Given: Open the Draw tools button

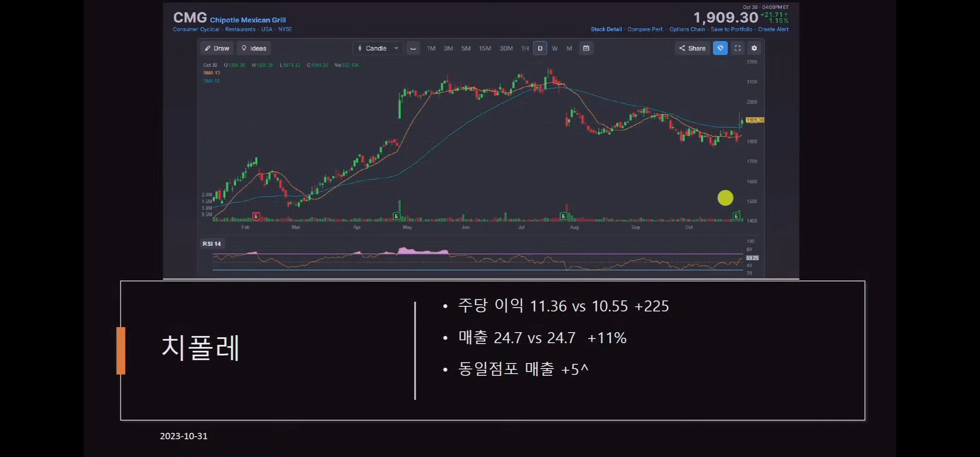Looking at the screenshot, I should 217,48.
